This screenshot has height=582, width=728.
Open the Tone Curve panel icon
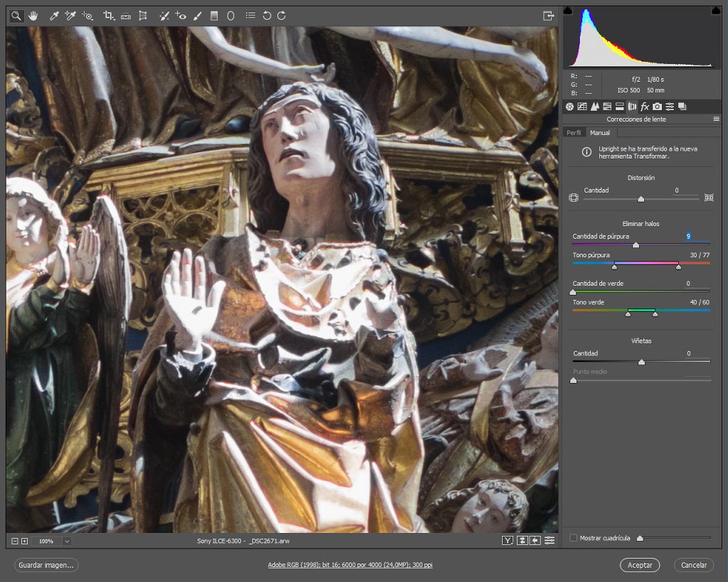[x=582, y=107]
